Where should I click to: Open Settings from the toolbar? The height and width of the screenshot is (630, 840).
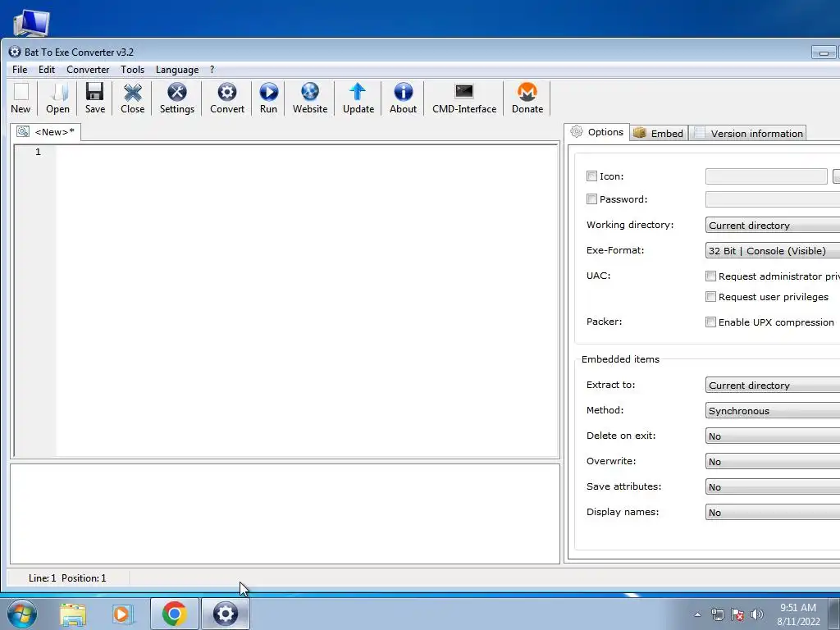click(x=177, y=98)
